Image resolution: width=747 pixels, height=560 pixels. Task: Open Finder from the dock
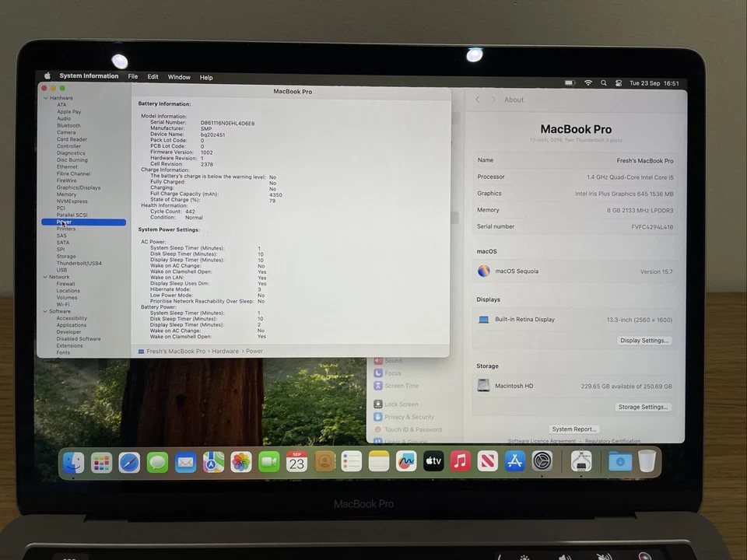(73, 462)
